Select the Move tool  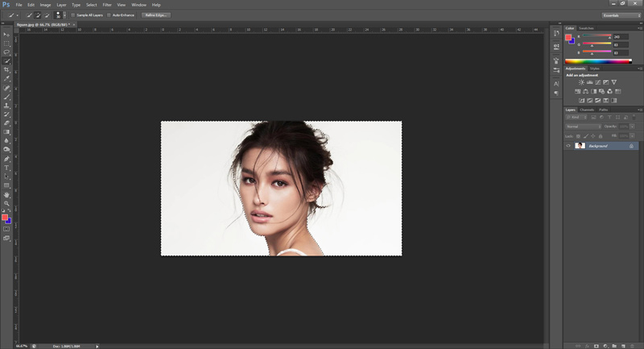[6, 35]
